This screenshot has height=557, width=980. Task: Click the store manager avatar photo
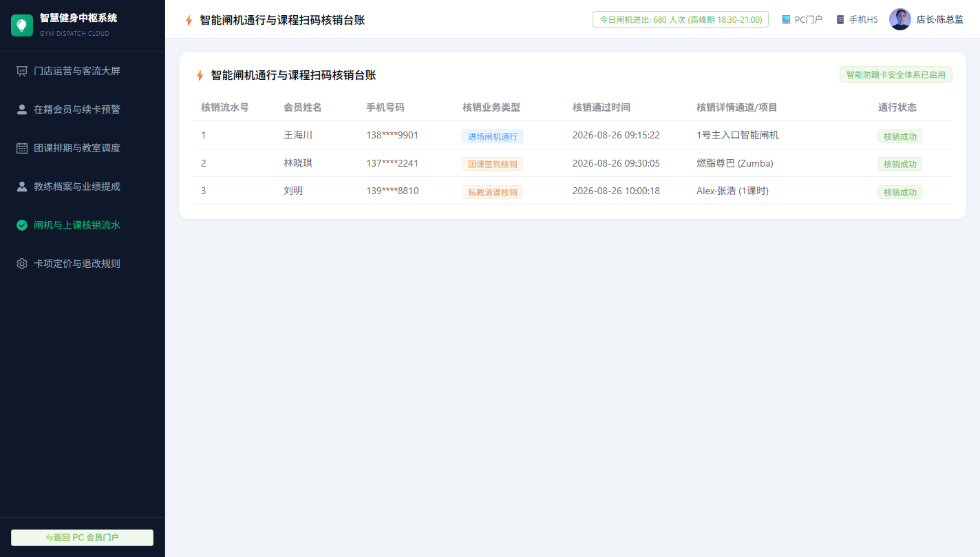[x=900, y=19]
